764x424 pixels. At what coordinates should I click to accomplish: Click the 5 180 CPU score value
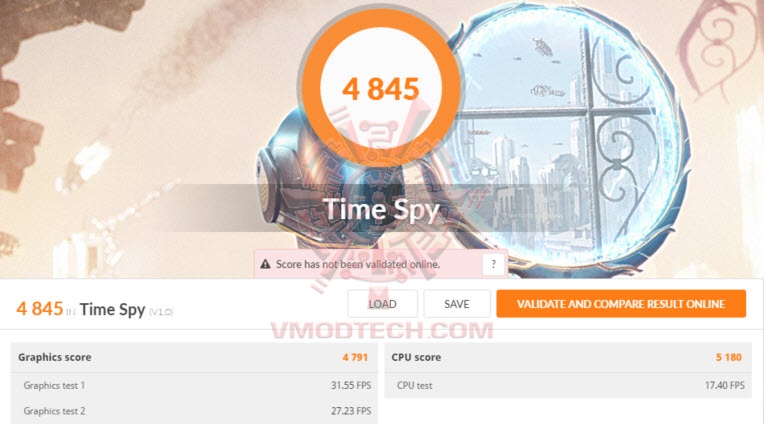coord(728,357)
